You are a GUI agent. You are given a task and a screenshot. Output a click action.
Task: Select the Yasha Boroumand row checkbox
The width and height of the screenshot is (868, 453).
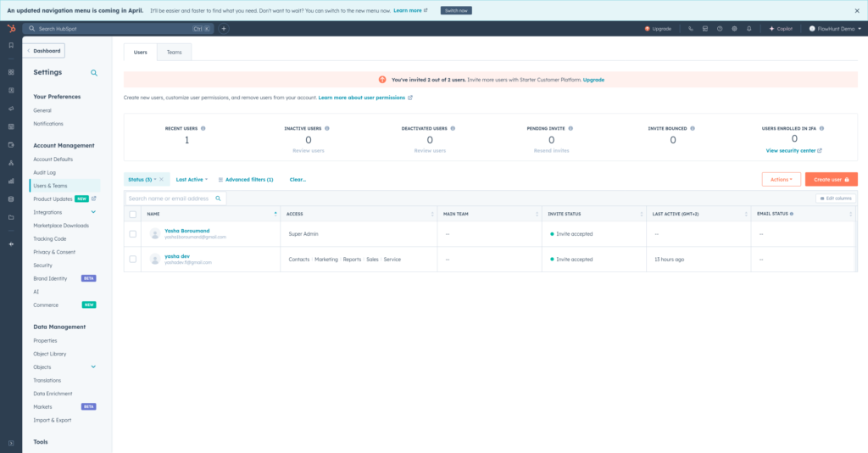click(133, 234)
